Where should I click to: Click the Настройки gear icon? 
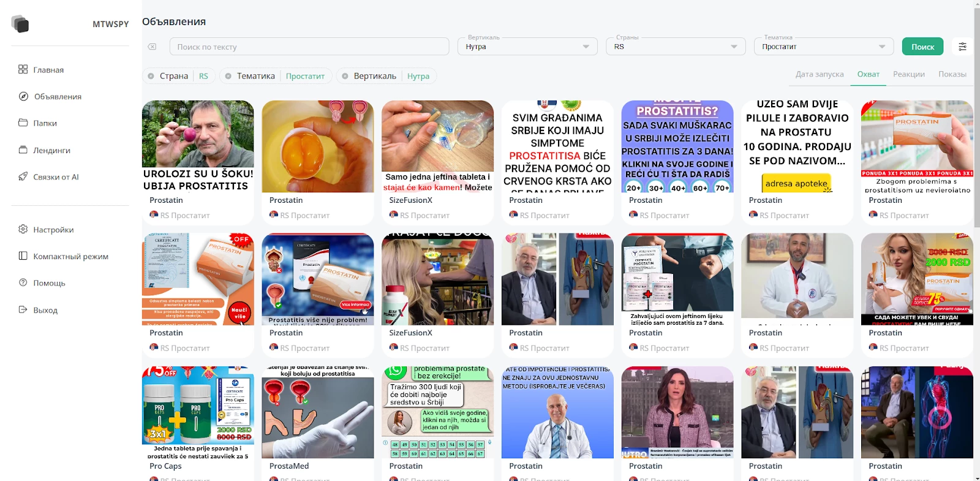tap(23, 229)
